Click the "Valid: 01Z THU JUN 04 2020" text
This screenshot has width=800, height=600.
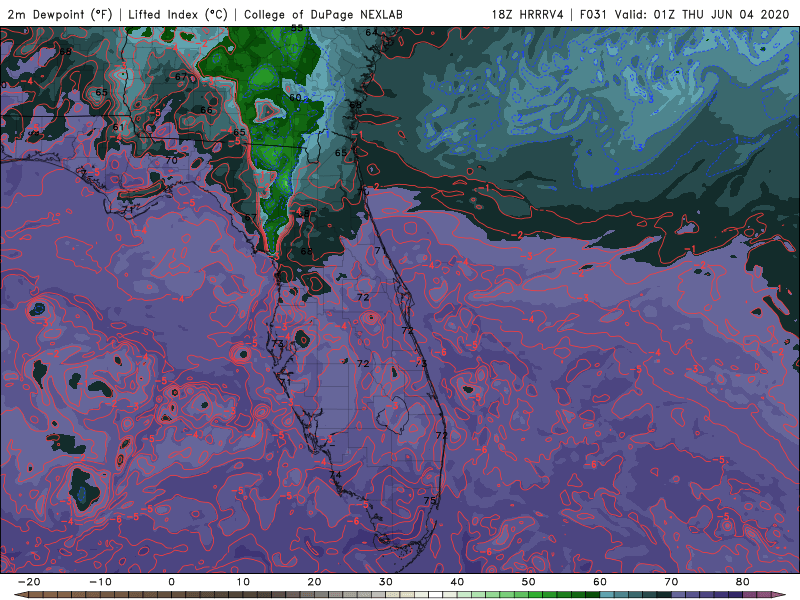[x=702, y=14]
